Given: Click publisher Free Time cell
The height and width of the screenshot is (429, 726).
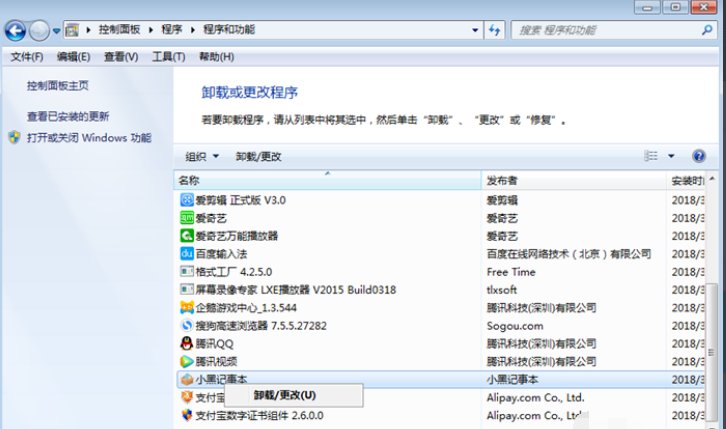Looking at the screenshot, I should click(x=511, y=272).
